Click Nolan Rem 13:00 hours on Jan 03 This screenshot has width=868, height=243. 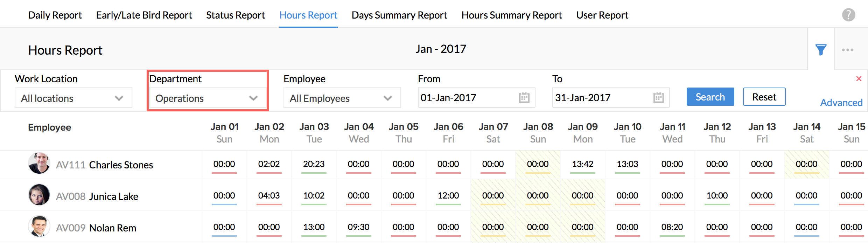point(314,227)
